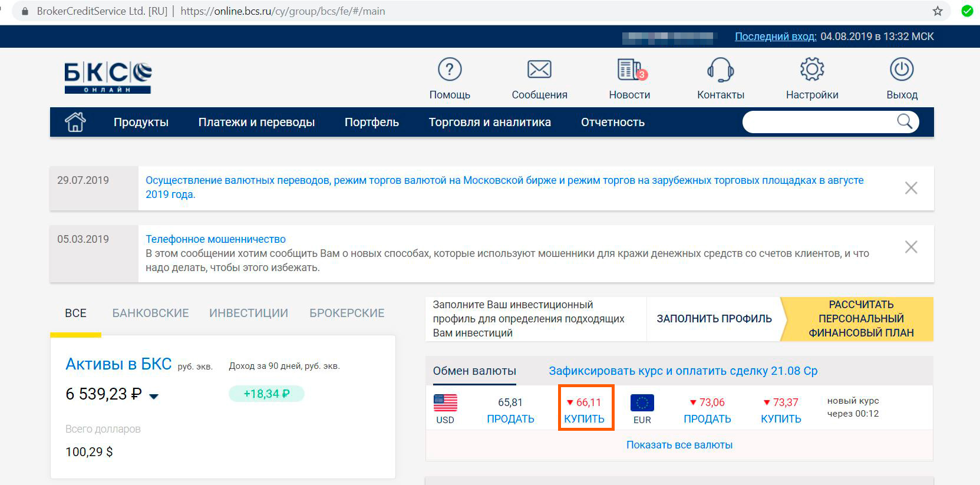Screen dimensions: 980x485
Task: Click the БКС Онлайн logo
Action: pos(108,78)
